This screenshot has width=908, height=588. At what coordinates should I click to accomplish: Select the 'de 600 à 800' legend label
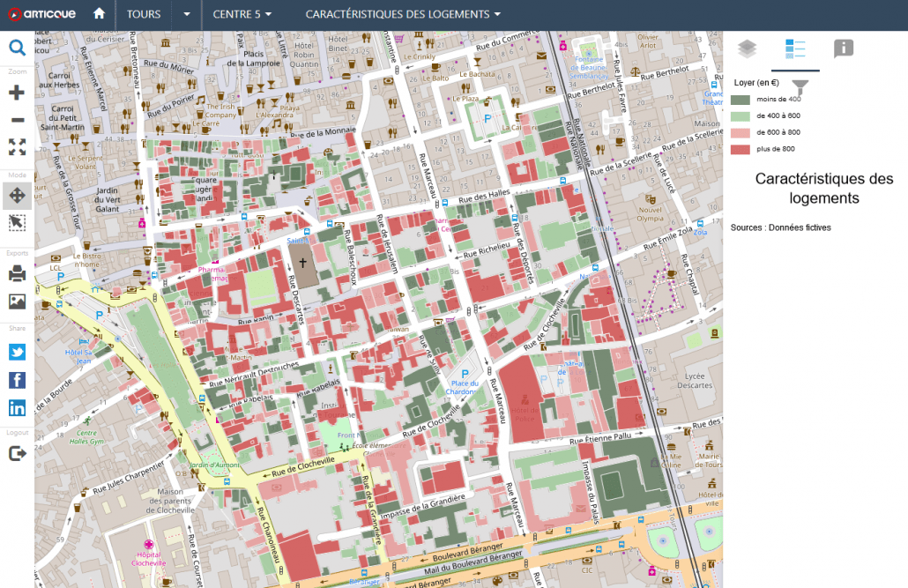pyautogui.click(x=778, y=132)
